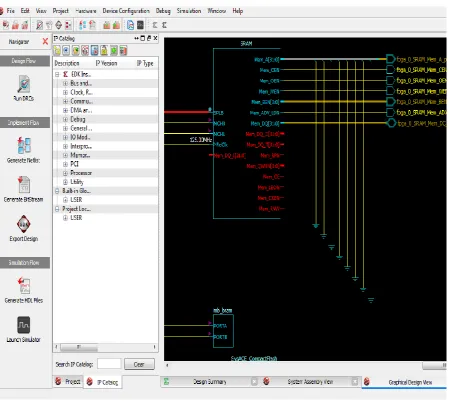This screenshot has width=449, height=401.
Task: Collapse the Built-in Global node
Action: (x=57, y=191)
